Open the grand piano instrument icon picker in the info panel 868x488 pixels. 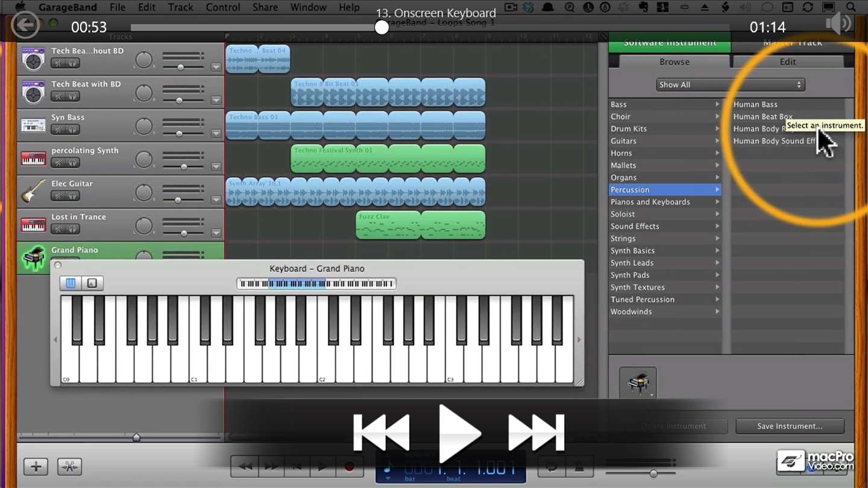tap(638, 383)
